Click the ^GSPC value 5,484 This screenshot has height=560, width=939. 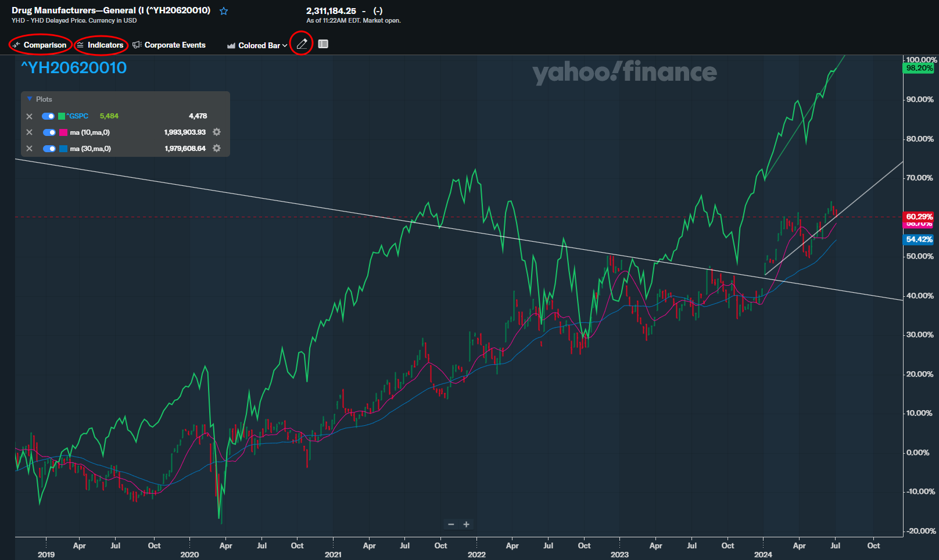point(109,116)
